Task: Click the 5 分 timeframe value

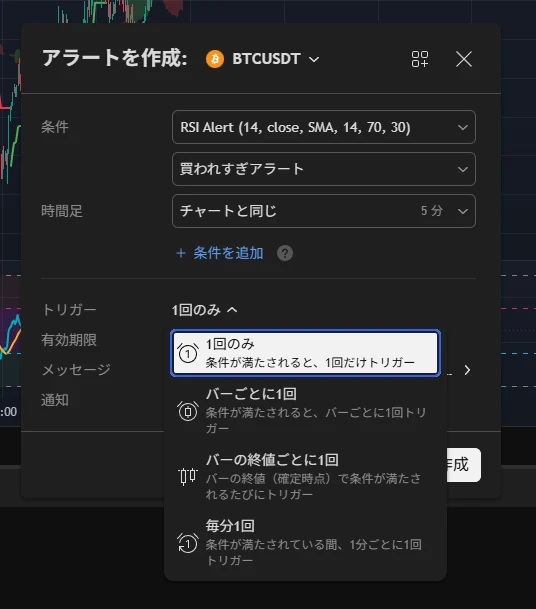Action: [x=432, y=211]
